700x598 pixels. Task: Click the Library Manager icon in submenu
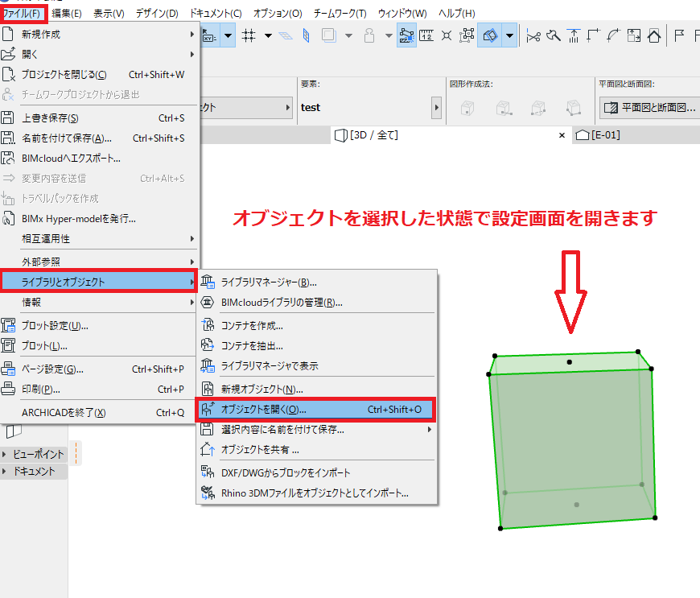(208, 282)
